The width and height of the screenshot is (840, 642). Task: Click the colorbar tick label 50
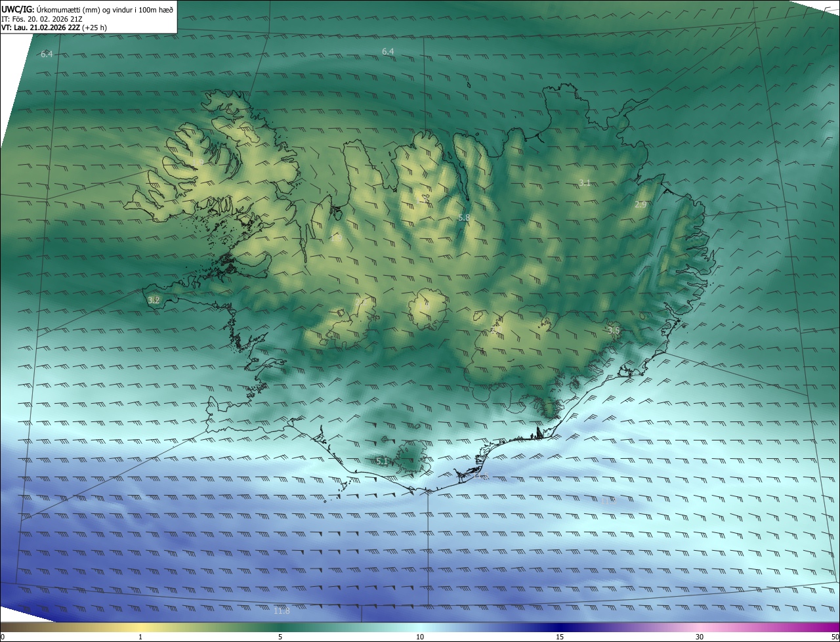coord(835,637)
